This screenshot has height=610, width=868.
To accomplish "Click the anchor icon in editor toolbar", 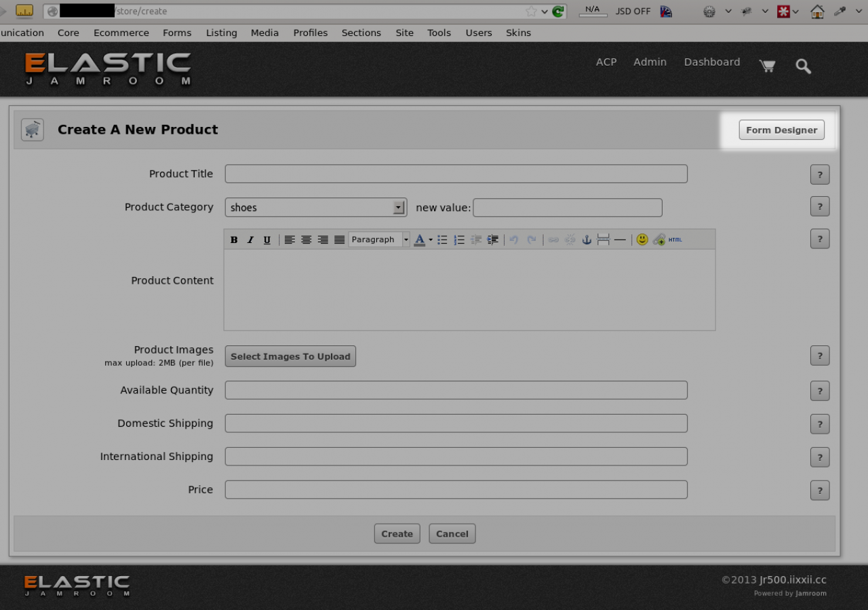I will pos(587,240).
